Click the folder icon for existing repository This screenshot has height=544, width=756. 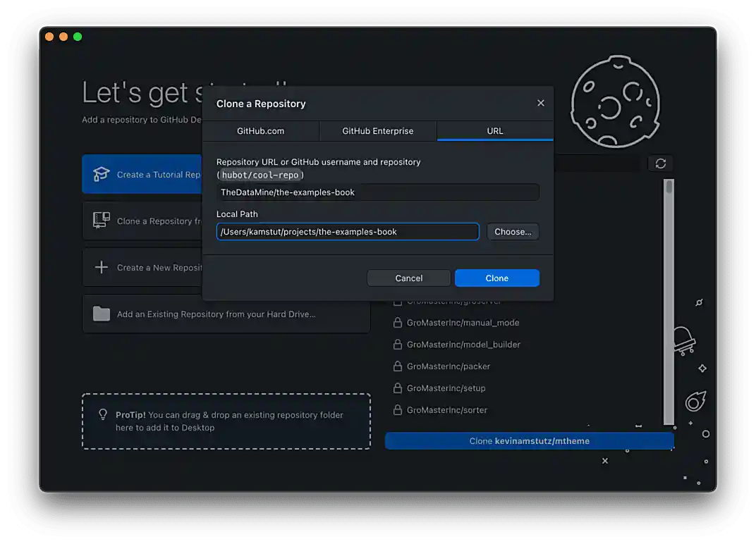click(102, 314)
